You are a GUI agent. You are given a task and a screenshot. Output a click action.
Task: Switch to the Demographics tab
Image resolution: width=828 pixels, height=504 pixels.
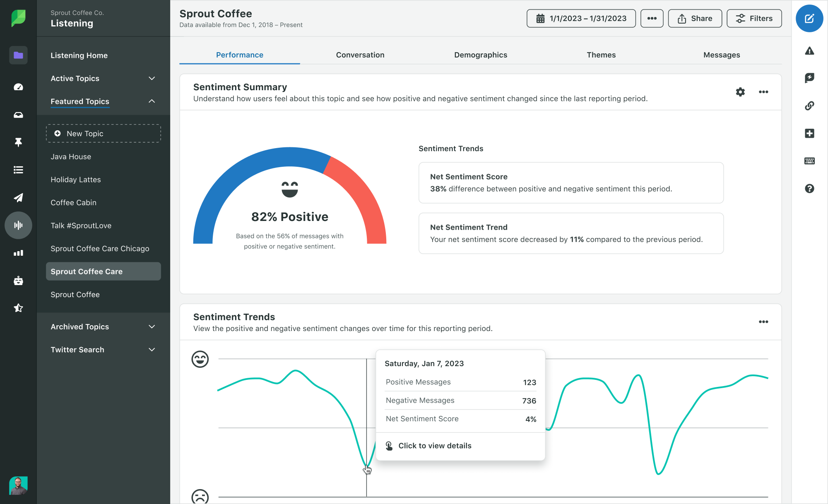[480, 54]
